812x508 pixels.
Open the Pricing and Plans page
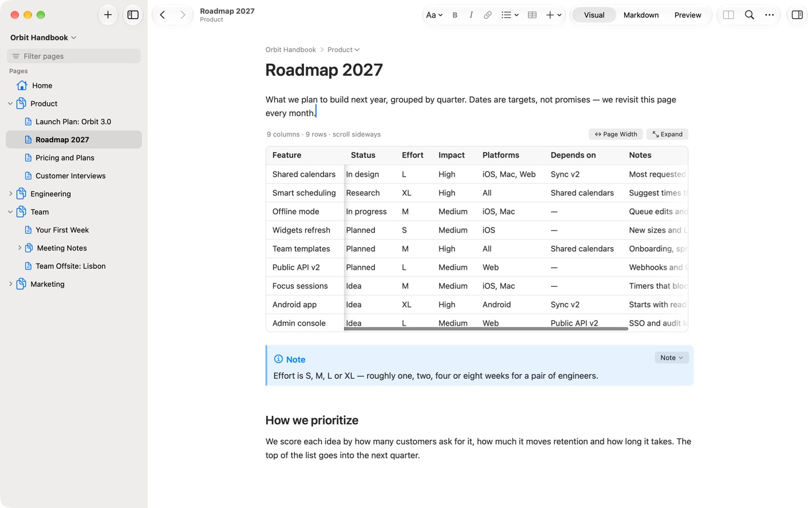74,157
